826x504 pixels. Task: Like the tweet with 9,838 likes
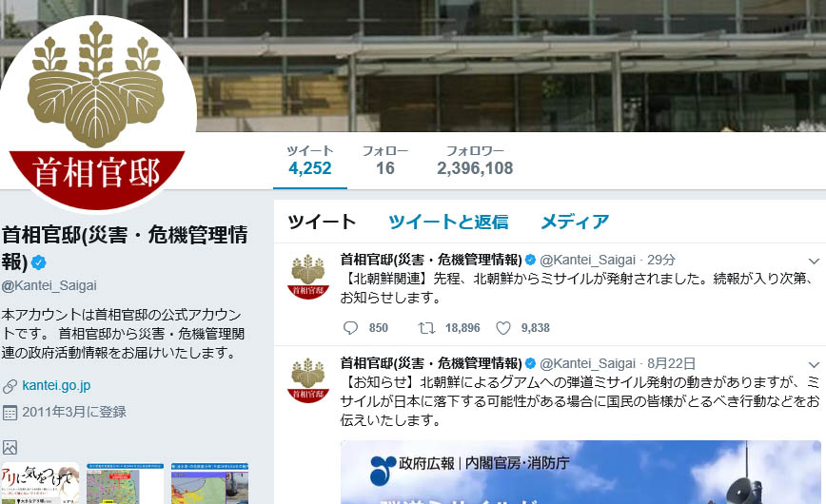(x=503, y=328)
